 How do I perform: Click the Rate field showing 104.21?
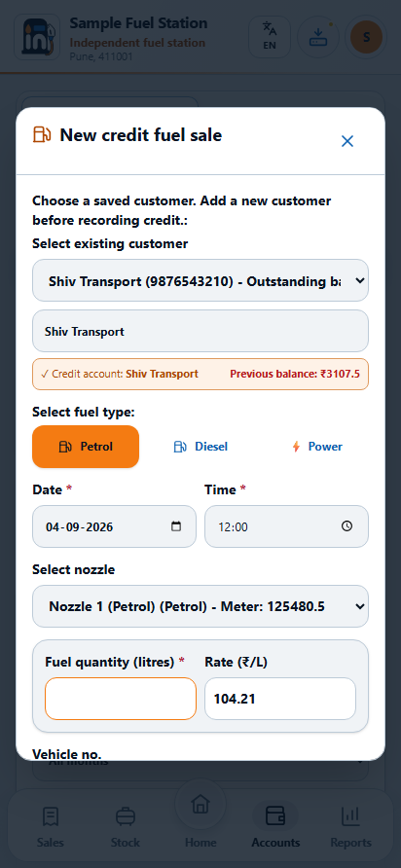point(280,699)
